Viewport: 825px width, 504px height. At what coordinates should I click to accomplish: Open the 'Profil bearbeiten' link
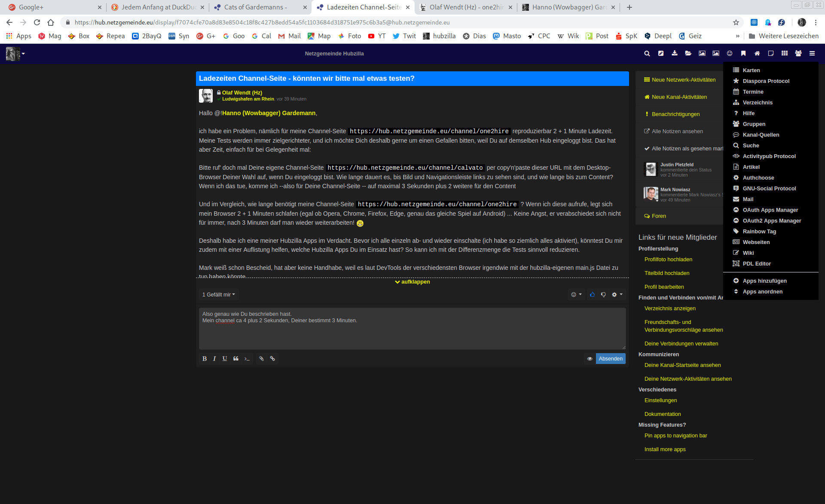click(664, 287)
